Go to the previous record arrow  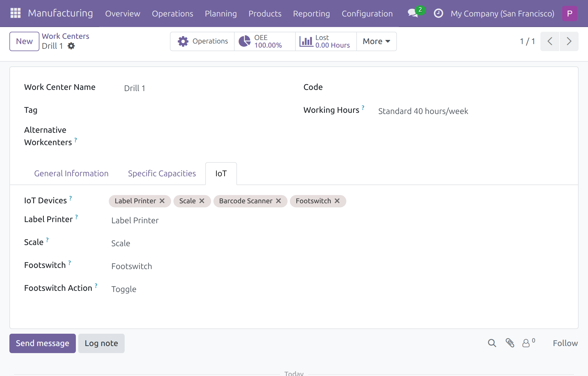(x=550, y=41)
